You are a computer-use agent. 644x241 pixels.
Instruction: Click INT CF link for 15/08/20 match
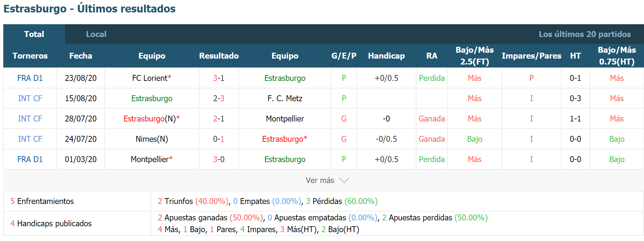(30, 98)
